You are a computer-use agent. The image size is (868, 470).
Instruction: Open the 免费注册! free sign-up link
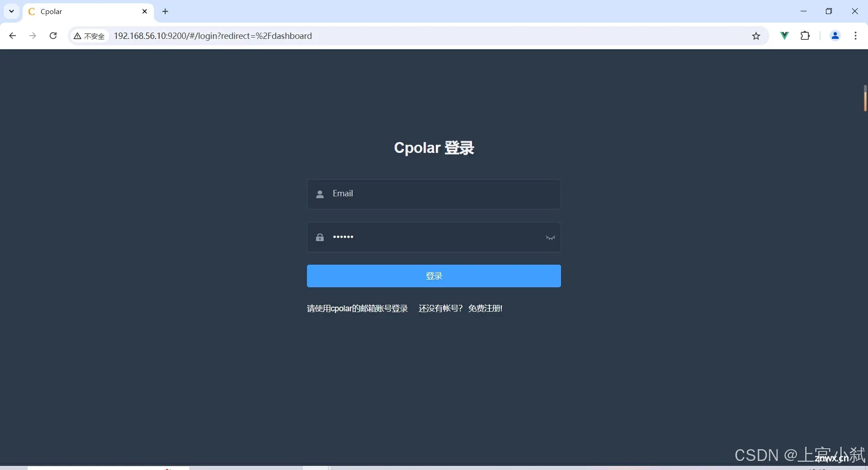[485, 309]
